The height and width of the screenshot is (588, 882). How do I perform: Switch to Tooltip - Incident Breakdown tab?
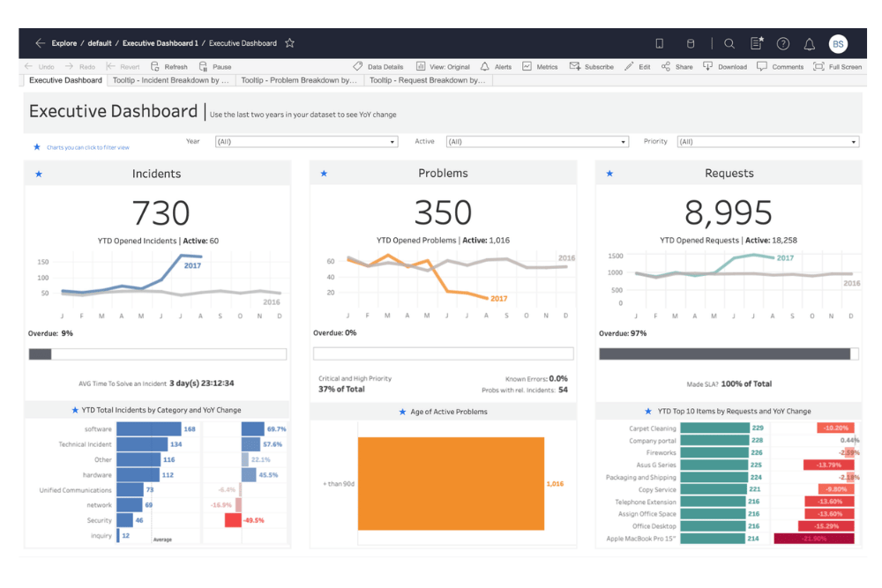pos(170,80)
